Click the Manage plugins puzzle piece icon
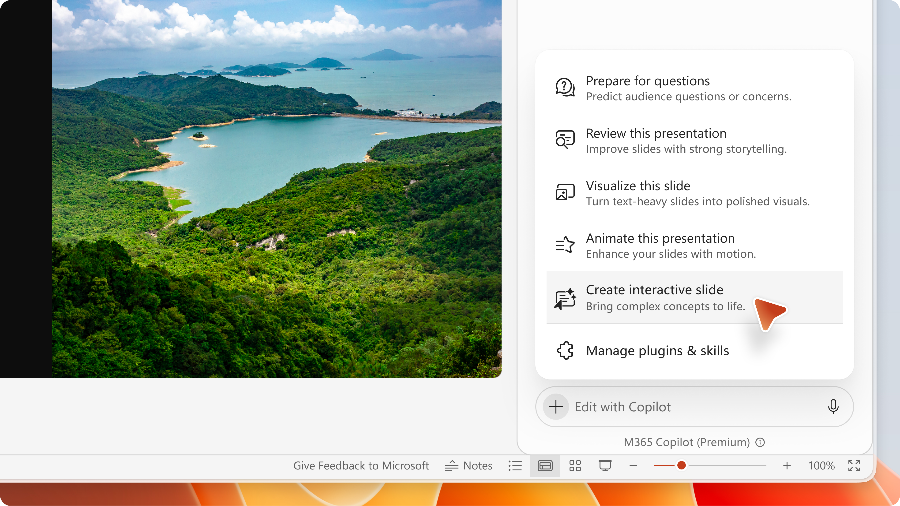 click(x=565, y=350)
